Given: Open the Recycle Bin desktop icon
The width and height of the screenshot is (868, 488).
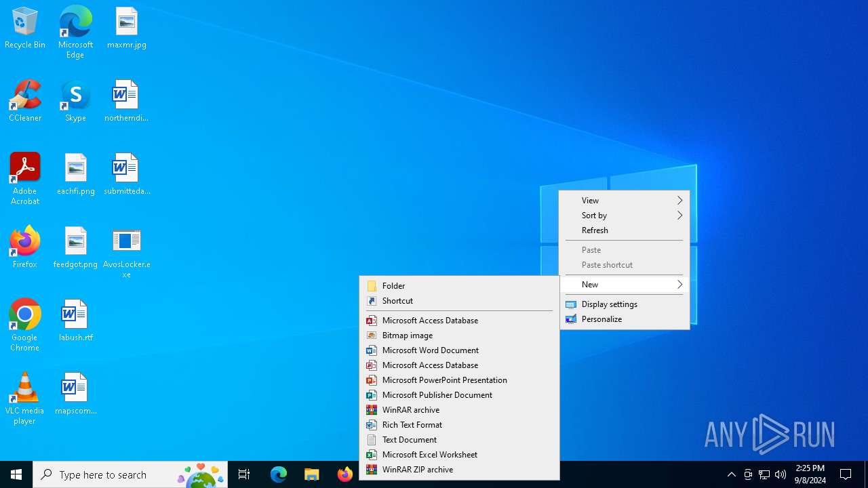Looking at the screenshot, I should [25, 28].
